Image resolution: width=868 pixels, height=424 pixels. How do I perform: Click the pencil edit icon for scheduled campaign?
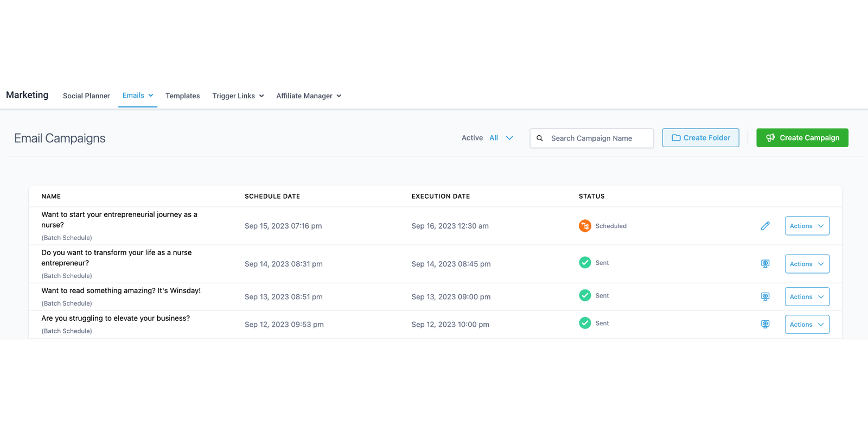click(765, 226)
